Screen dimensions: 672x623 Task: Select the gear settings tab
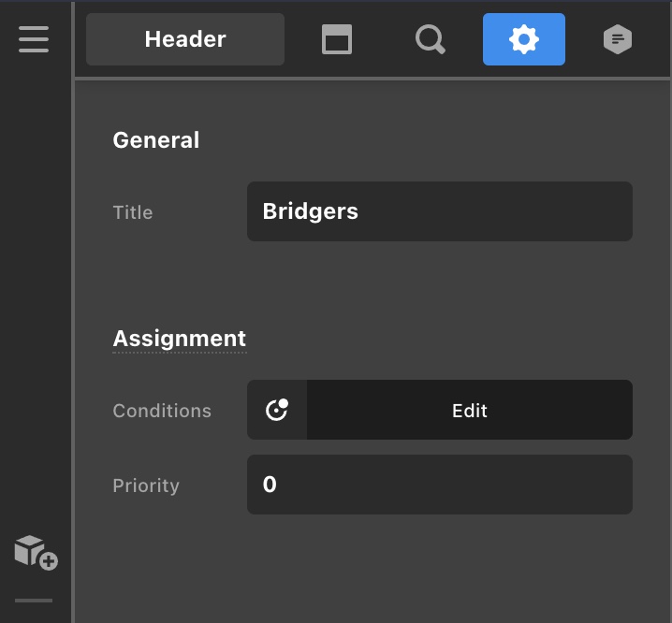tap(524, 39)
